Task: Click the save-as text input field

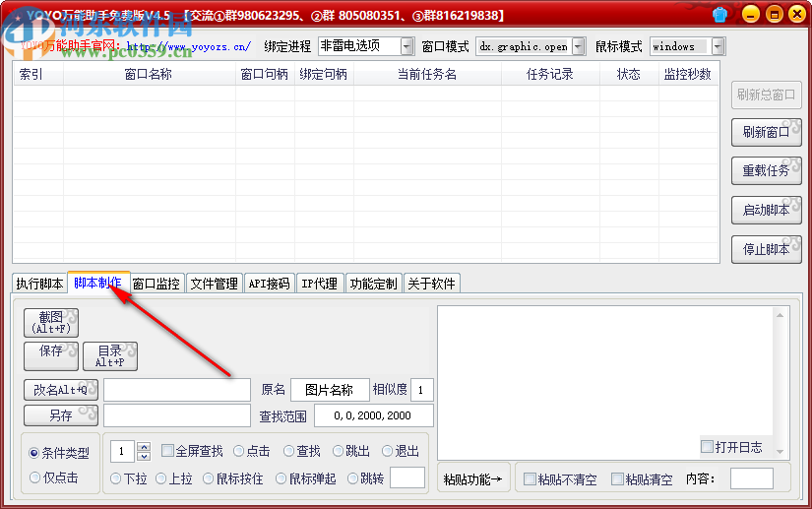Action: coord(177,415)
